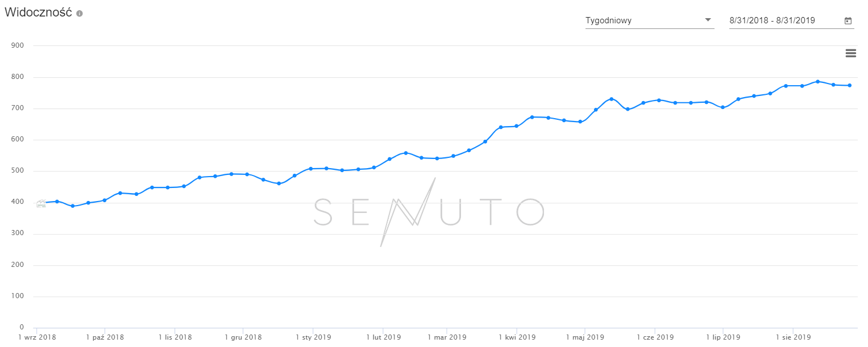Screen dimensions: 868x347
Task: Open the calendar icon in date field
Action: 848,21
